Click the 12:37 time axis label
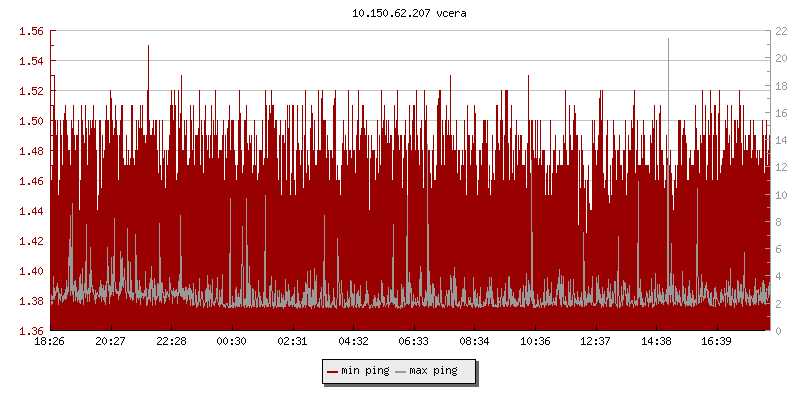This screenshot has height=400, width=800. (x=595, y=341)
